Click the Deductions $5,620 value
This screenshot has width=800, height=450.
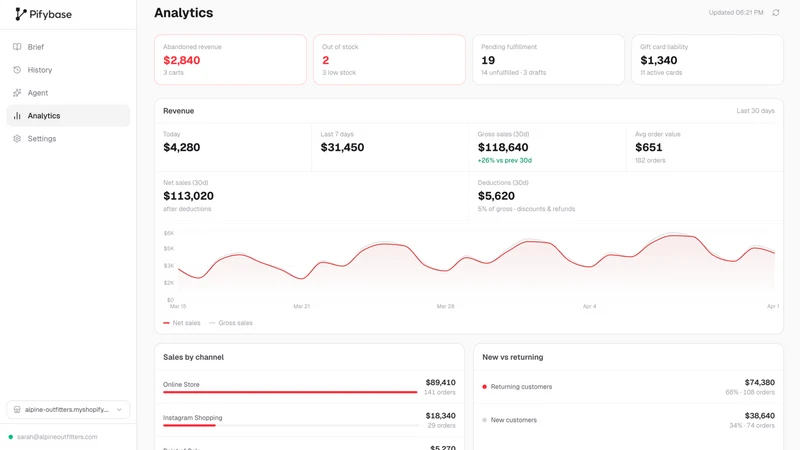(x=496, y=196)
